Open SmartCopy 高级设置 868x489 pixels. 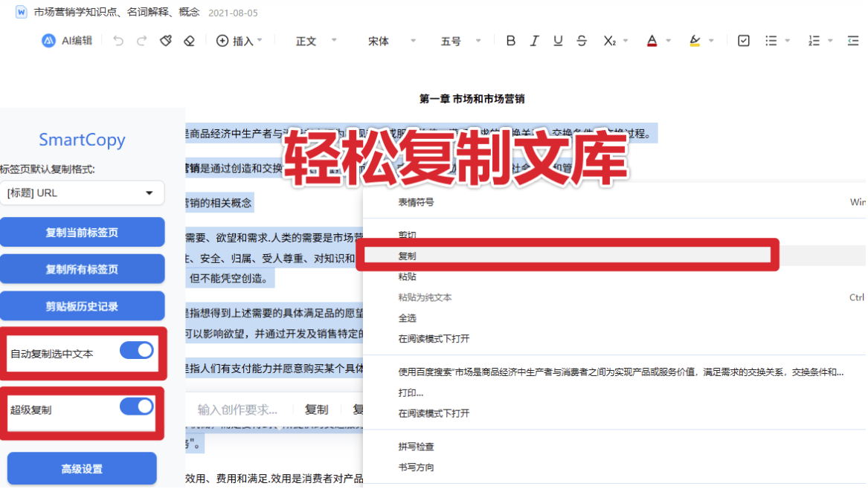(x=82, y=468)
